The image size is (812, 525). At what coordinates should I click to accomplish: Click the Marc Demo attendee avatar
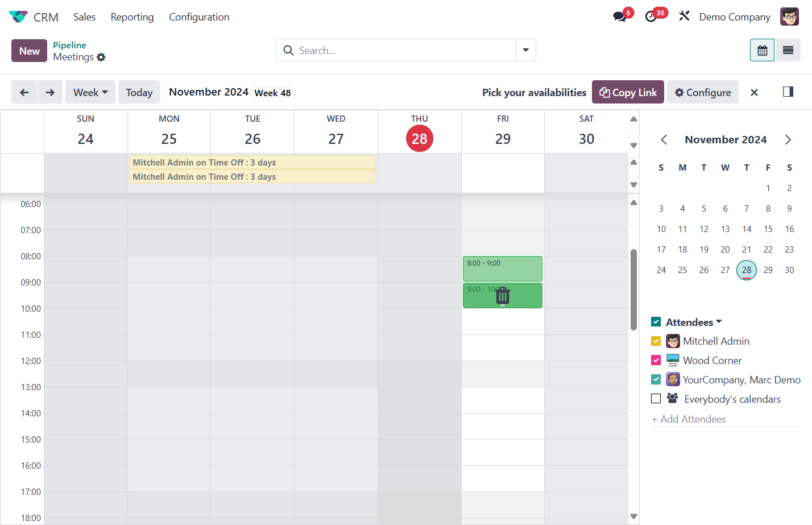[x=673, y=379]
